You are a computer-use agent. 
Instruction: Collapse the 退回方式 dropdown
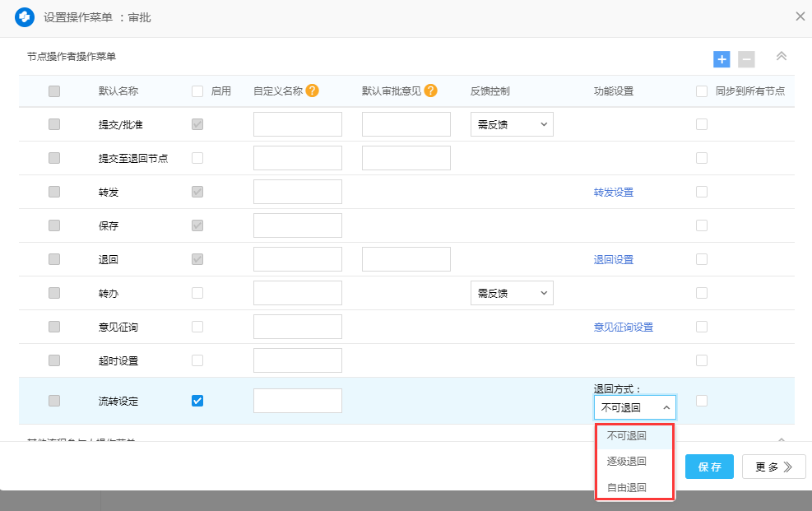634,407
